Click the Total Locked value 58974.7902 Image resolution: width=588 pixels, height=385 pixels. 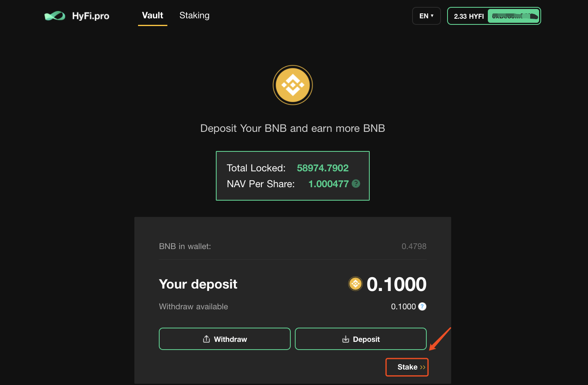point(323,168)
